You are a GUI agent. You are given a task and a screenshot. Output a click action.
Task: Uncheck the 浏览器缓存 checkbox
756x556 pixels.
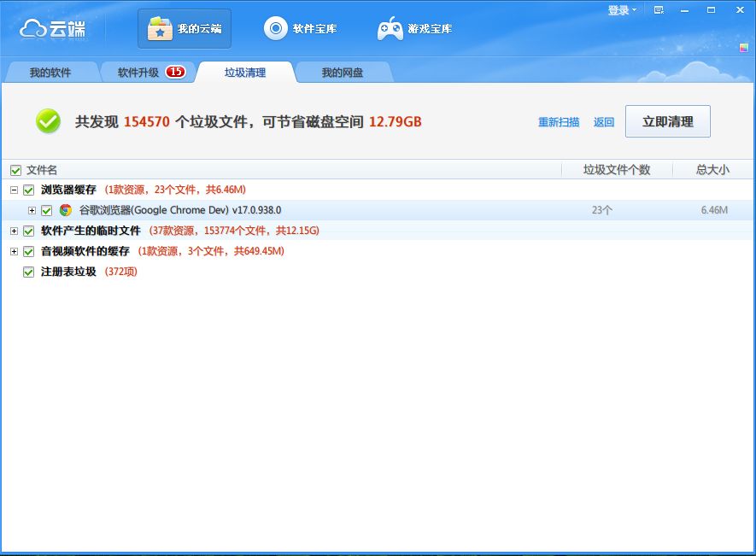[28, 190]
